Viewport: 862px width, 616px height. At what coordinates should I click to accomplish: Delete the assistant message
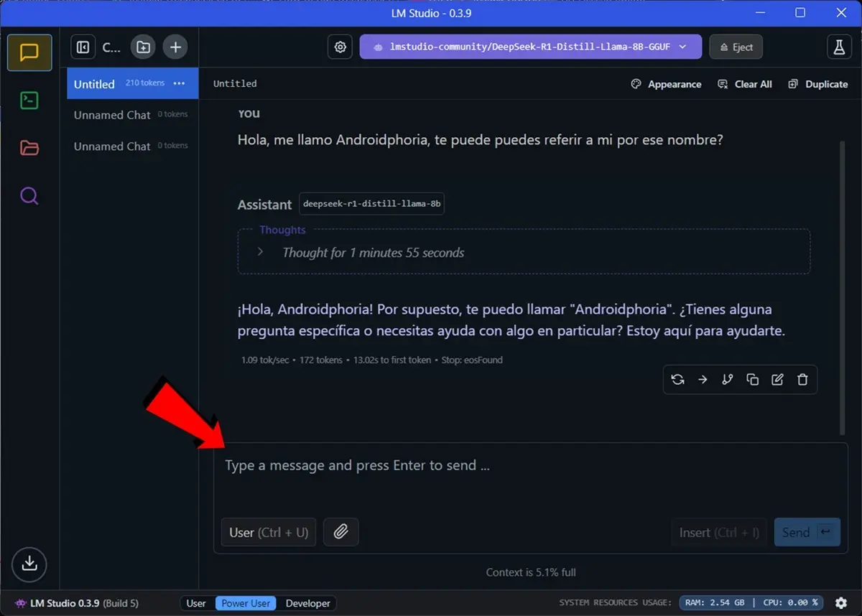pos(802,380)
